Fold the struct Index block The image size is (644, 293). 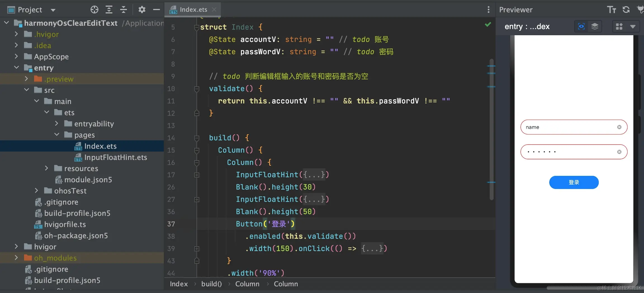pyautogui.click(x=196, y=27)
